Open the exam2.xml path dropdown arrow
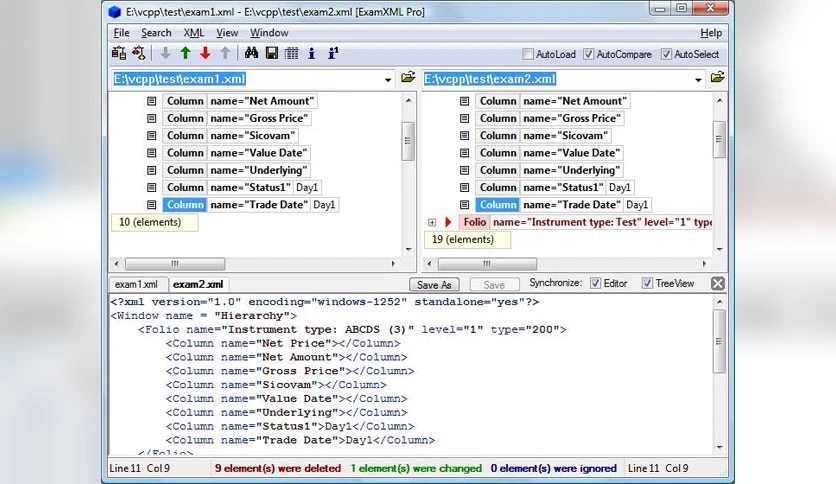Viewport: 836px width, 484px height. tap(698, 80)
